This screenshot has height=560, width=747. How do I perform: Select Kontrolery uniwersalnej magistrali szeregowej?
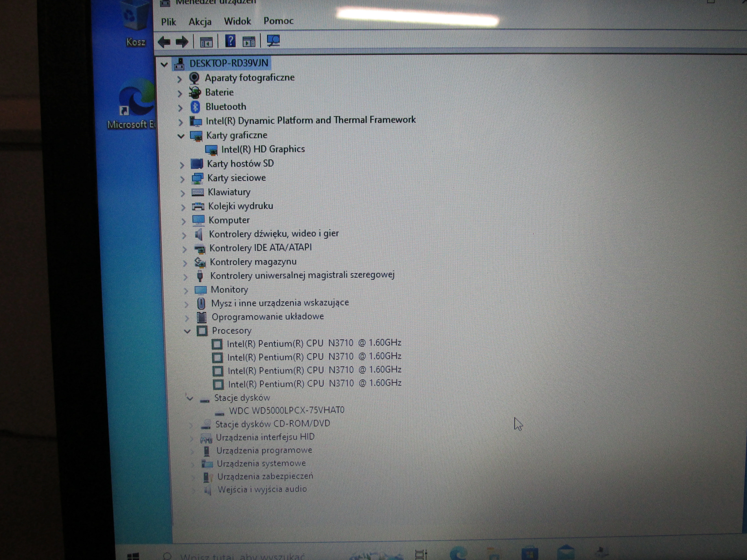click(x=302, y=275)
